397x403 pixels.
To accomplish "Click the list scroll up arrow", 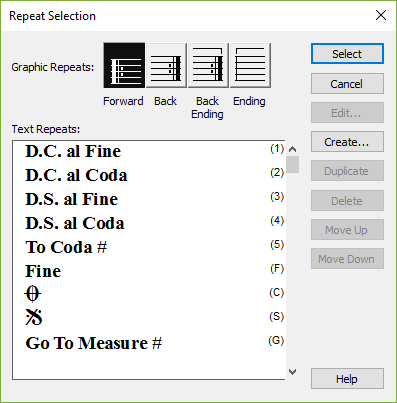I will (x=292, y=149).
